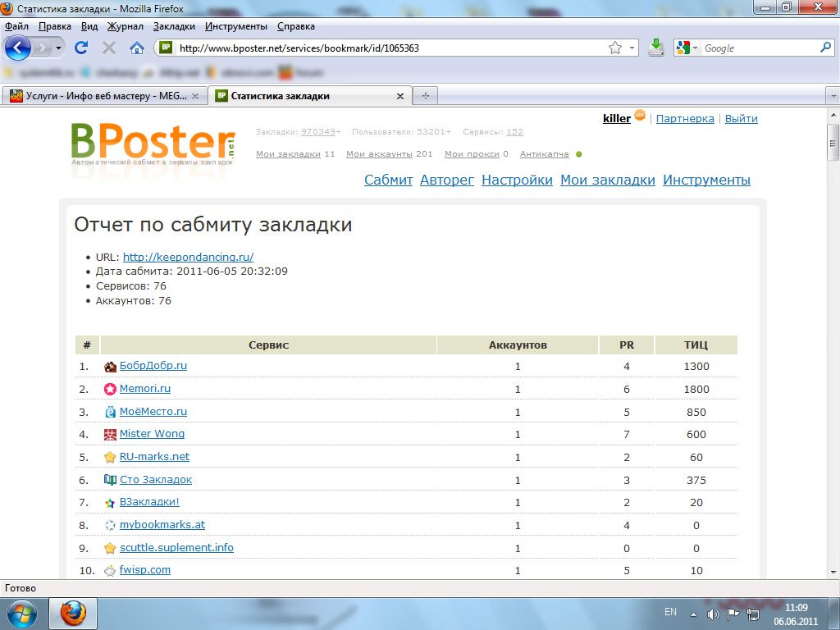
Task: Open the Вид menu
Action: pyautogui.click(x=89, y=26)
